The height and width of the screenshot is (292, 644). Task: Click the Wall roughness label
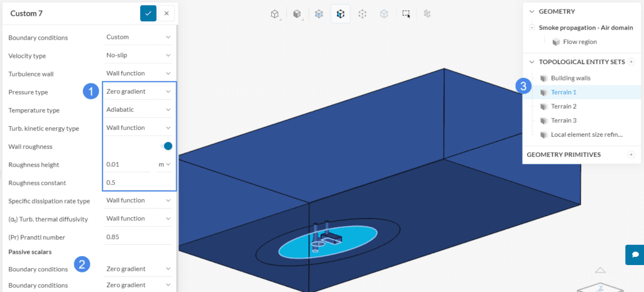point(30,146)
